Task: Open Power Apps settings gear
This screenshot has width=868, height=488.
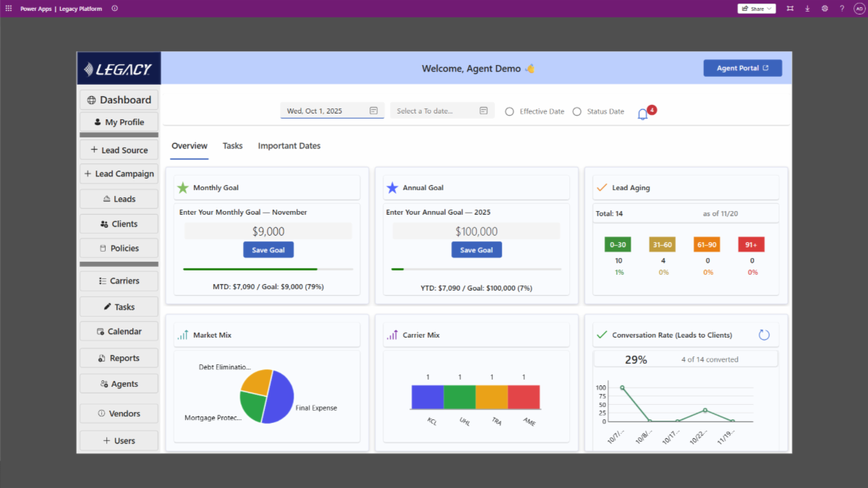Action: pyautogui.click(x=825, y=9)
